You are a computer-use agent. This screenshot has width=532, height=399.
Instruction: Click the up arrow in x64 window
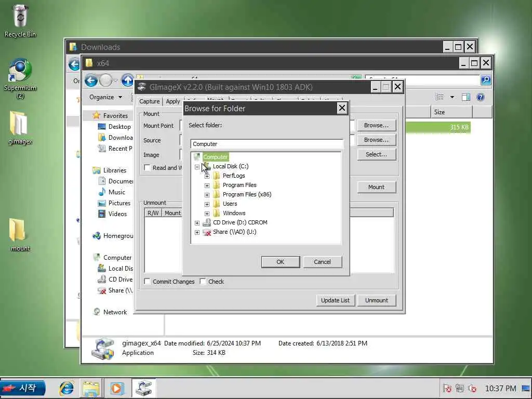[x=128, y=81]
